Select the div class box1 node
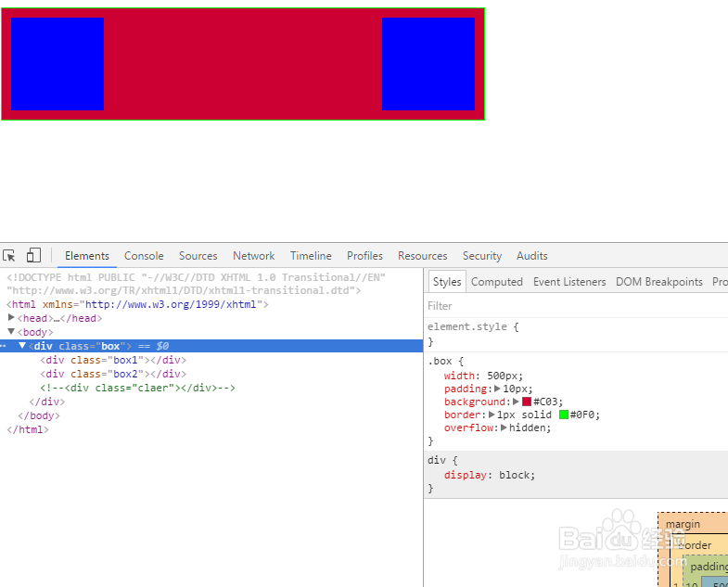This screenshot has width=728, height=587. (113, 360)
